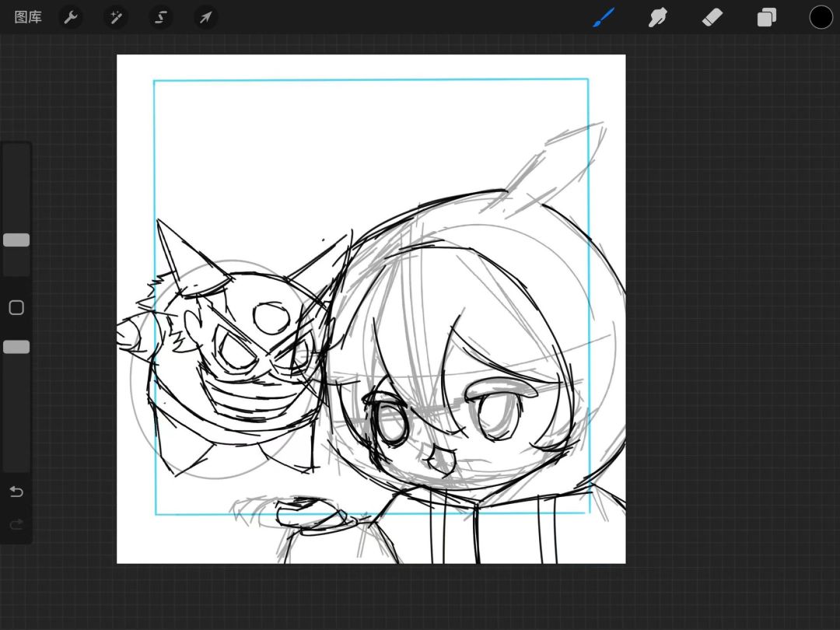
Task: Select the Smudge finger tool
Action: tap(658, 17)
